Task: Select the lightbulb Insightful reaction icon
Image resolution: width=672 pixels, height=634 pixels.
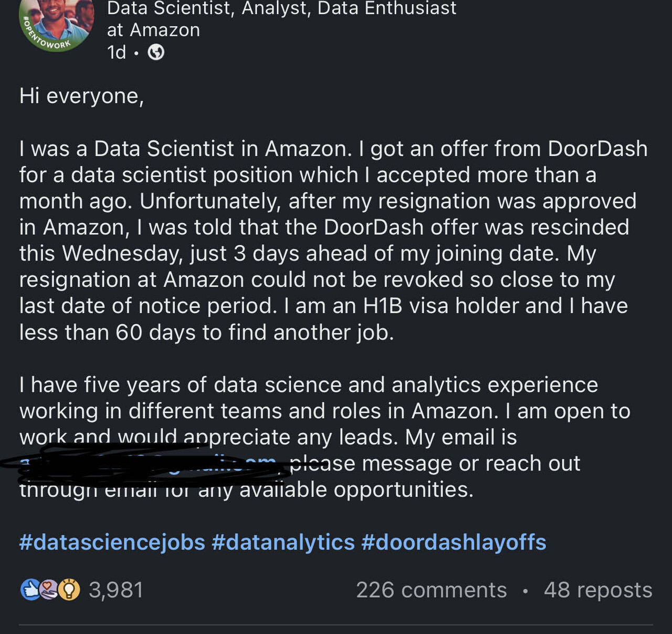Action: [x=68, y=590]
